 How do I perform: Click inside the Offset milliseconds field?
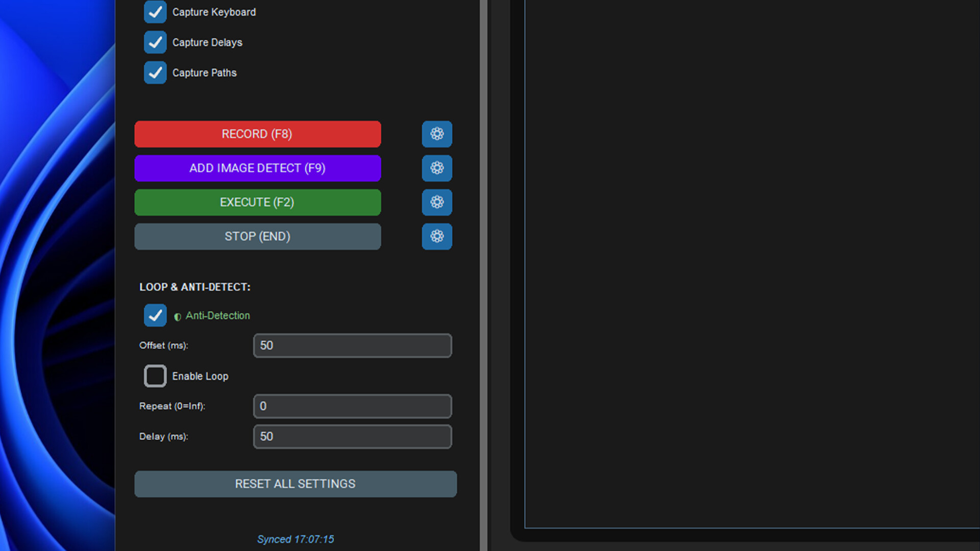[x=352, y=345]
